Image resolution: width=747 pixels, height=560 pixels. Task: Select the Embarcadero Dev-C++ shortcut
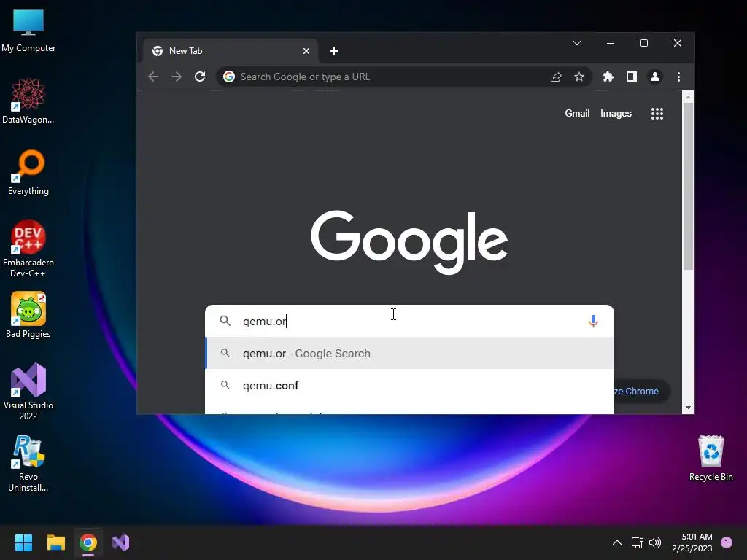point(28,249)
